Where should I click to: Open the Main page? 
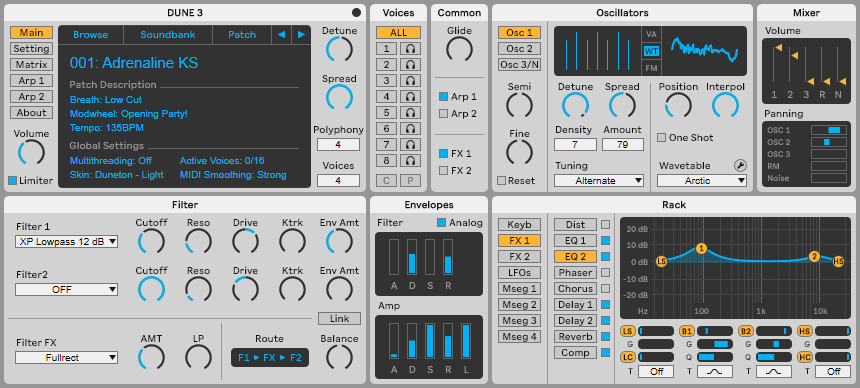(31, 32)
